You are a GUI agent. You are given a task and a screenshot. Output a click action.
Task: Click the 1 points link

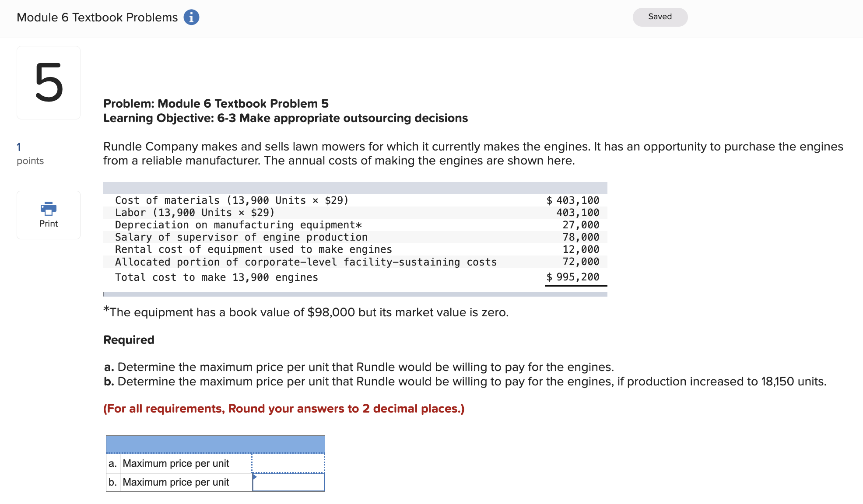[x=19, y=147]
